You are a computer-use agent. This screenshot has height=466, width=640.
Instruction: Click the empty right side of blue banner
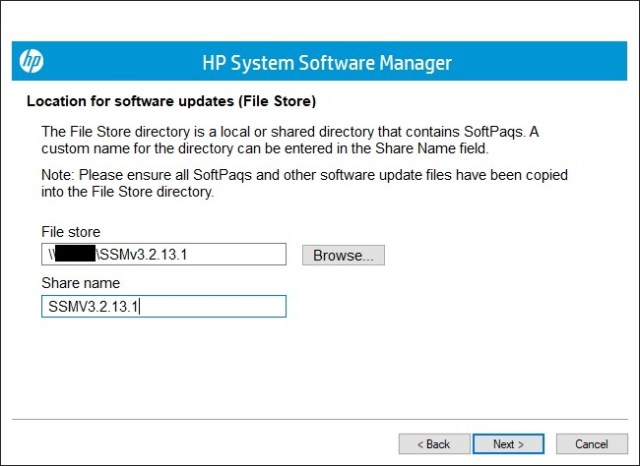tap(560, 63)
